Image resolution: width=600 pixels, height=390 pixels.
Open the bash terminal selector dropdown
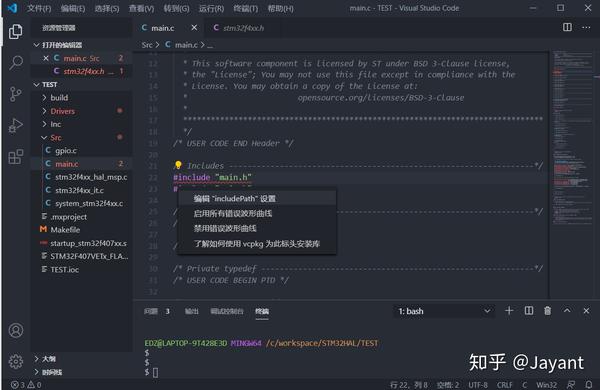444,311
